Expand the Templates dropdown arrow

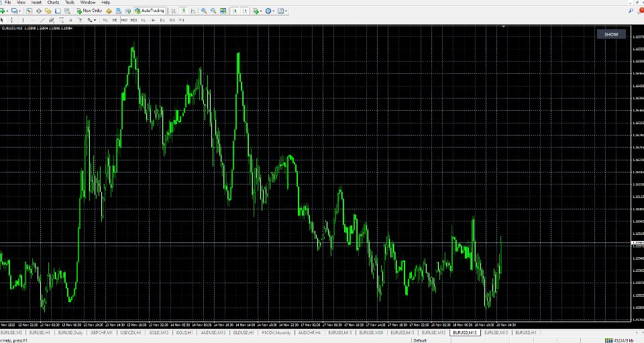pyautogui.click(x=286, y=11)
